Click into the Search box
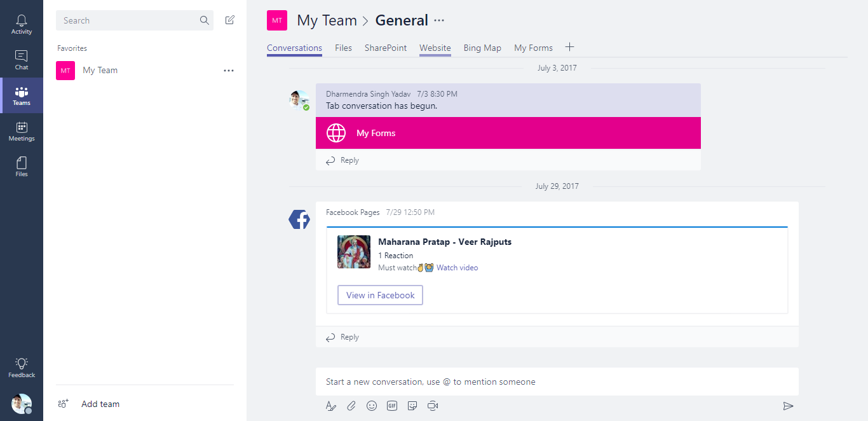Image resolution: width=868 pixels, height=421 pixels. (136, 20)
